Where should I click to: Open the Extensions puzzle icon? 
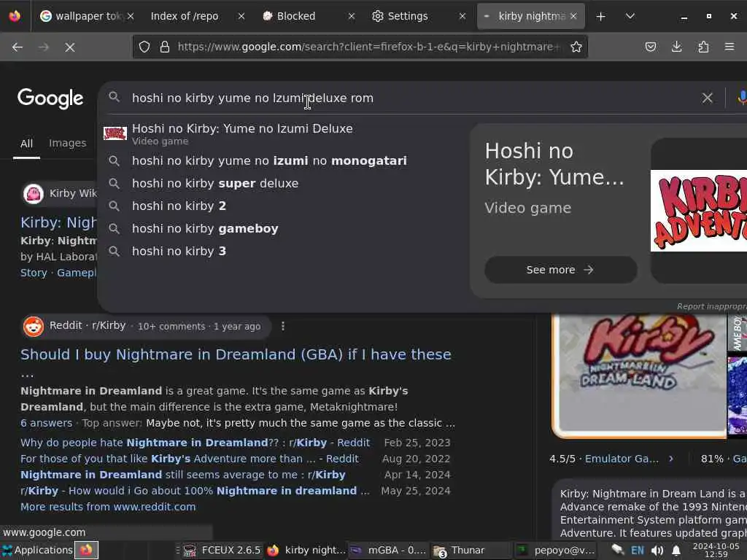(x=703, y=47)
